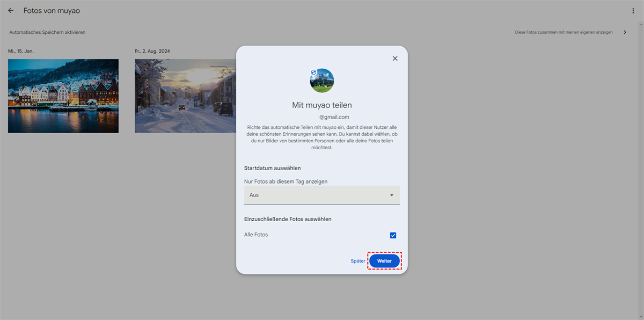Open the start date dropdown showing Aus
The height and width of the screenshot is (320, 644).
[x=322, y=195]
